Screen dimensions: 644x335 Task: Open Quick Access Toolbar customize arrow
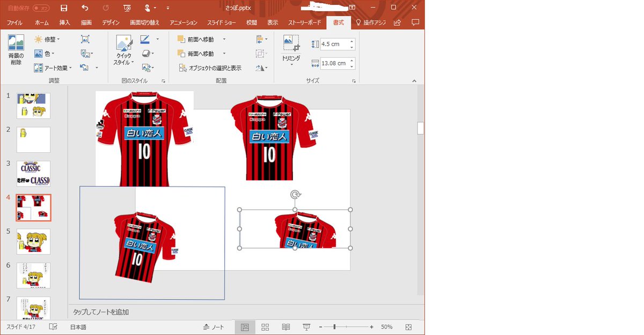(168, 8)
